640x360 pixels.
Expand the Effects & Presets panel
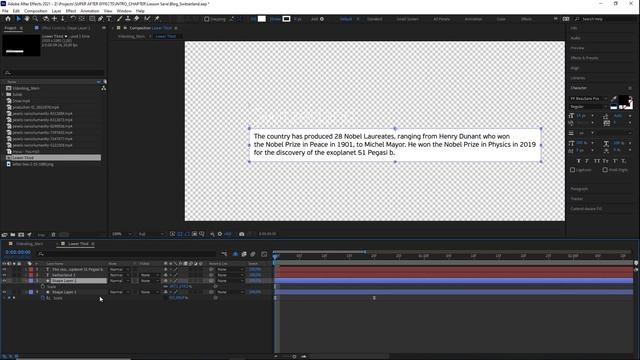[584, 58]
